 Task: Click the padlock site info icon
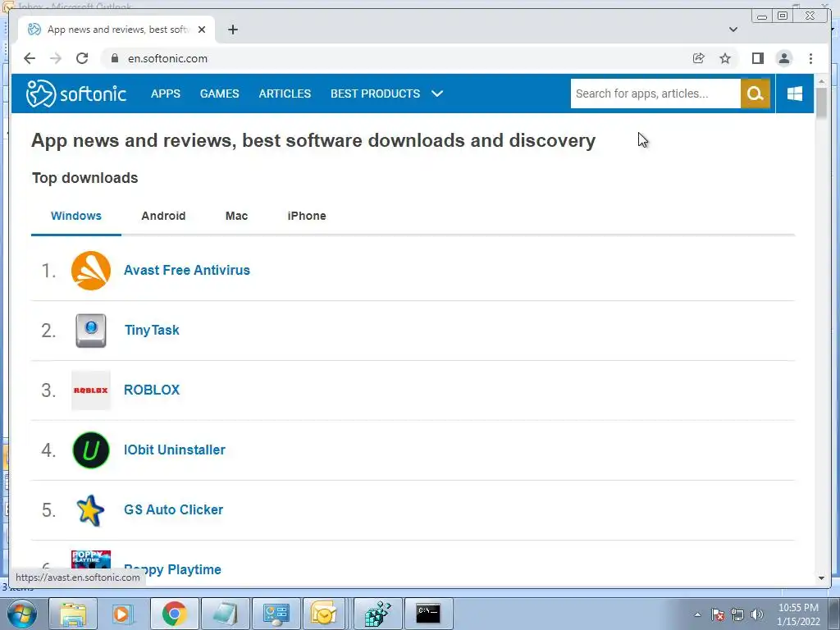pyautogui.click(x=115, y=58)
